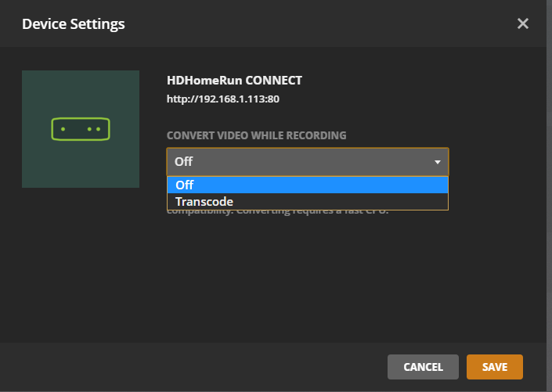
Task: Click the HDHomeRun tuner device icon
Action: coord(81,129)
